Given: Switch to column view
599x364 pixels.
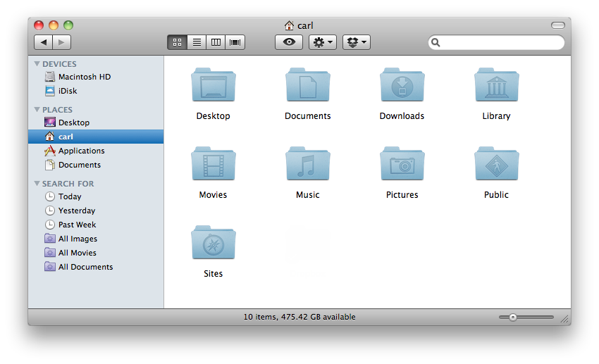Looking at the screenshot, I should pos(216,42).
